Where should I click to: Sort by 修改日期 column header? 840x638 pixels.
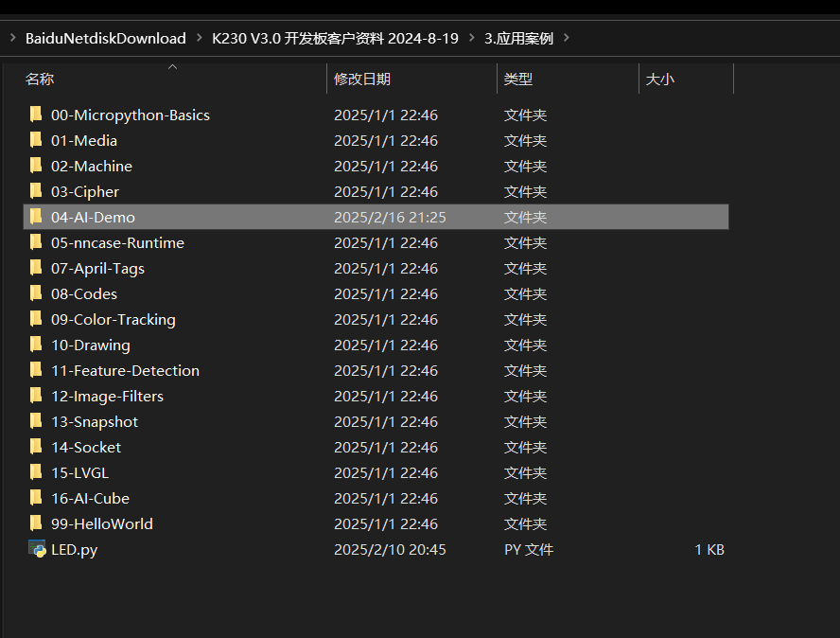tap(362, 80)
